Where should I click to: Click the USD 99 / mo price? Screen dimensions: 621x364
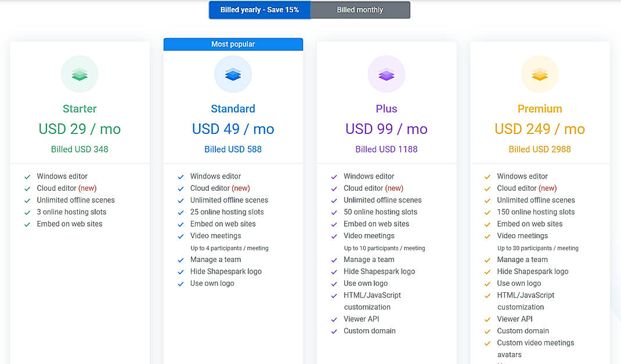click(386, 129)
